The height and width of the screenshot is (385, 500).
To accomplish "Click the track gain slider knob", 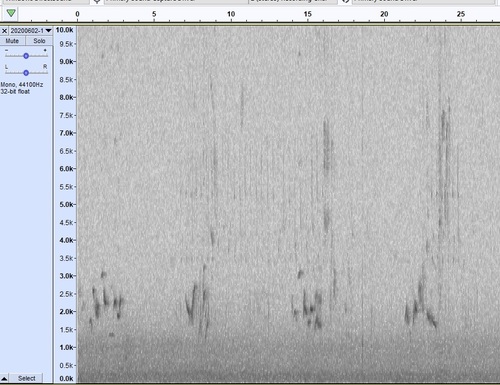I will [x=26, y=56].
